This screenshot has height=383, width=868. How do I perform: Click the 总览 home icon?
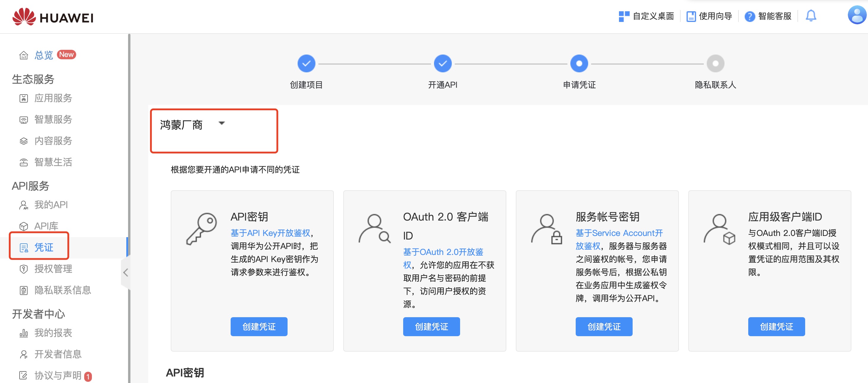click(x=24, y=55)
